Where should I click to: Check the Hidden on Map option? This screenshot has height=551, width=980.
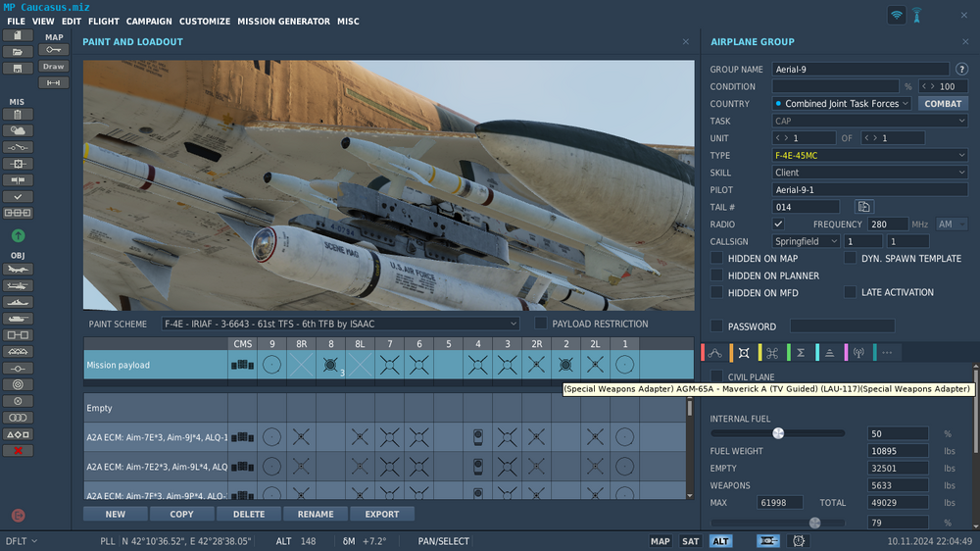[x=717, y=258]
